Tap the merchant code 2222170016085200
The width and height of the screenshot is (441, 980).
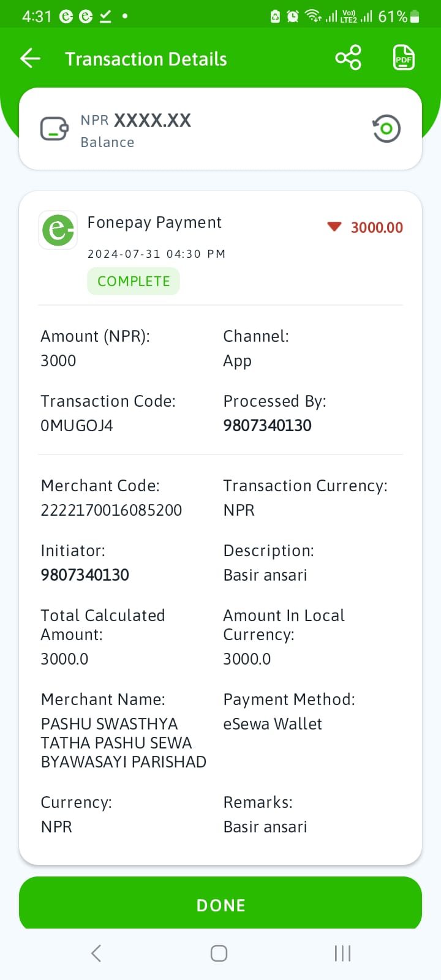111,510
